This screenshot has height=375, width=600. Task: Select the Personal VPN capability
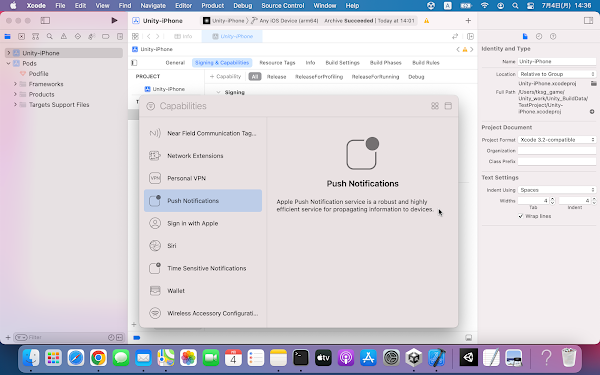coord(203,178)
